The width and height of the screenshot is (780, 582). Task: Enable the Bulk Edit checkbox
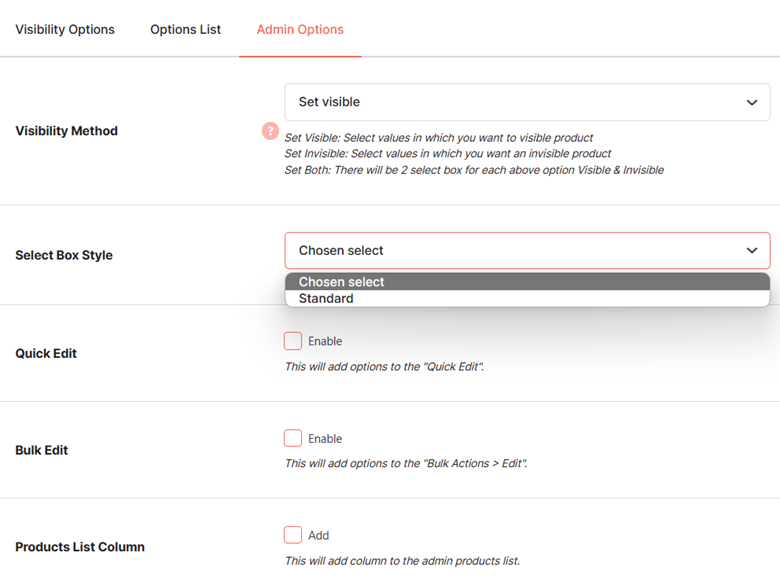click(x=293, y=438)
